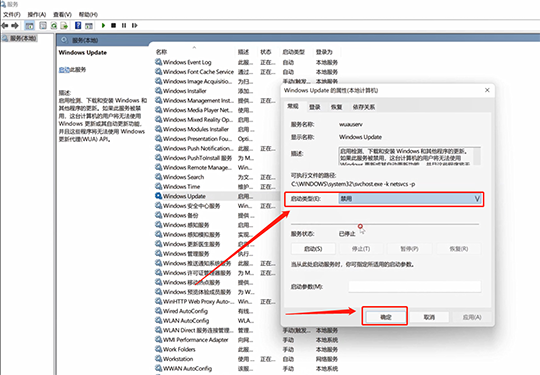The image size is (540, 375).
Task: Toggle the show/hide console tree icon
Action: [30, 25]
